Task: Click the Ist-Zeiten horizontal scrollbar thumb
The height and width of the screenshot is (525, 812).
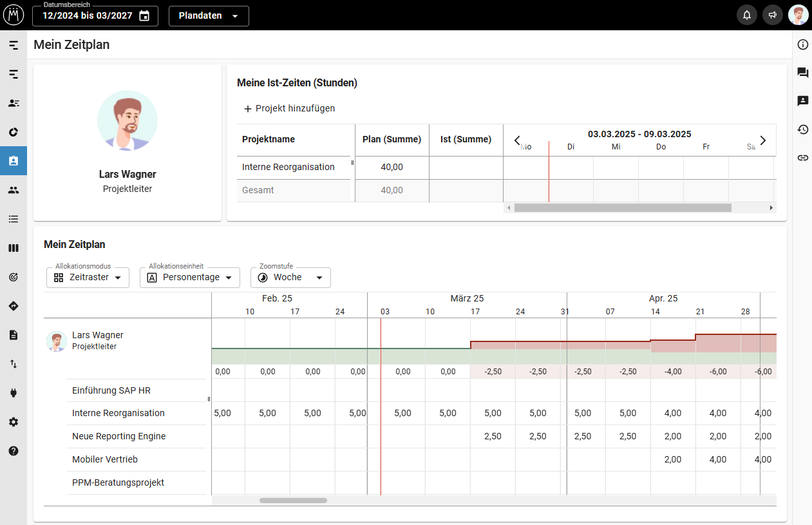Action: [x=623, y=208]
